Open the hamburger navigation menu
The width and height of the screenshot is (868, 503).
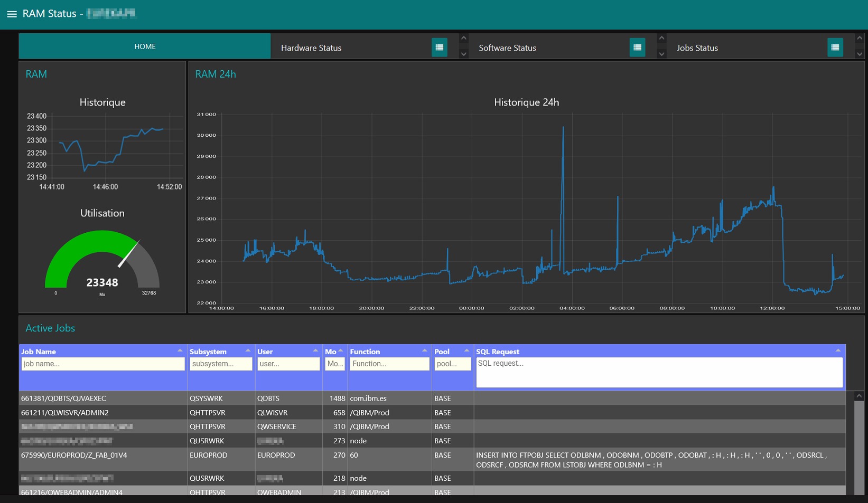(12, 14)
